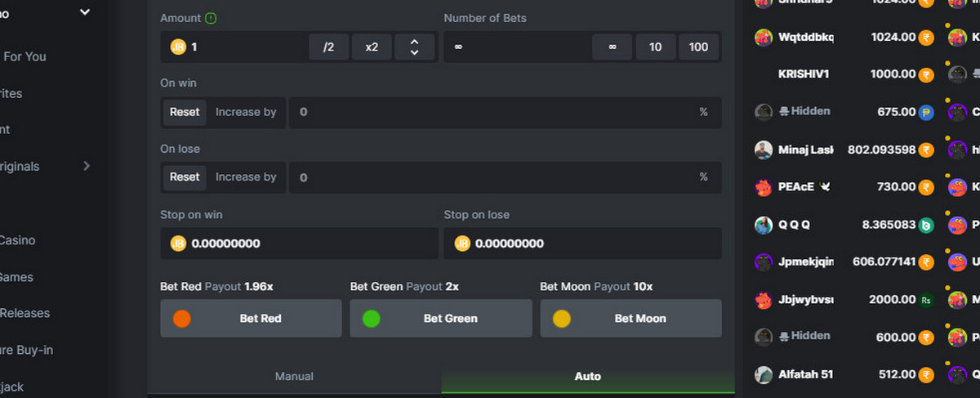
Task: Set number of bets to 100
Action: pyautogui.click(x=698, y=47)
